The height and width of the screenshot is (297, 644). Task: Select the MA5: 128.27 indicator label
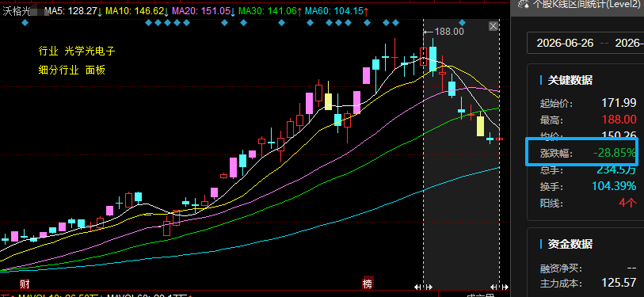tap(70, 11)
